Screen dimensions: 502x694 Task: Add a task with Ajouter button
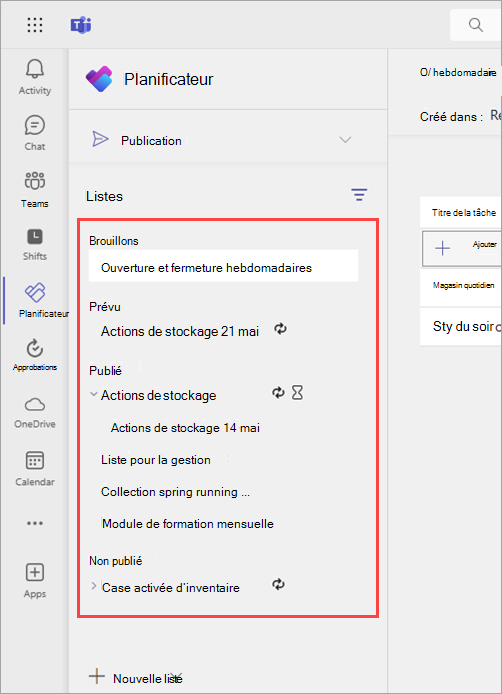462,247
